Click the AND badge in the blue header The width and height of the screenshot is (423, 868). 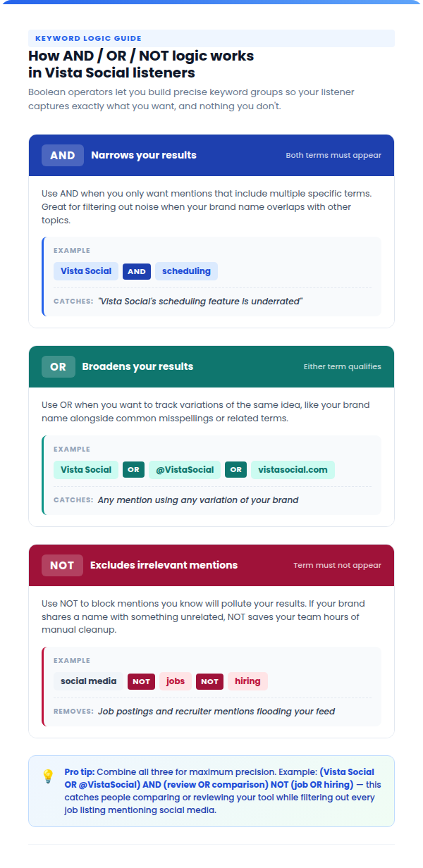63,155
